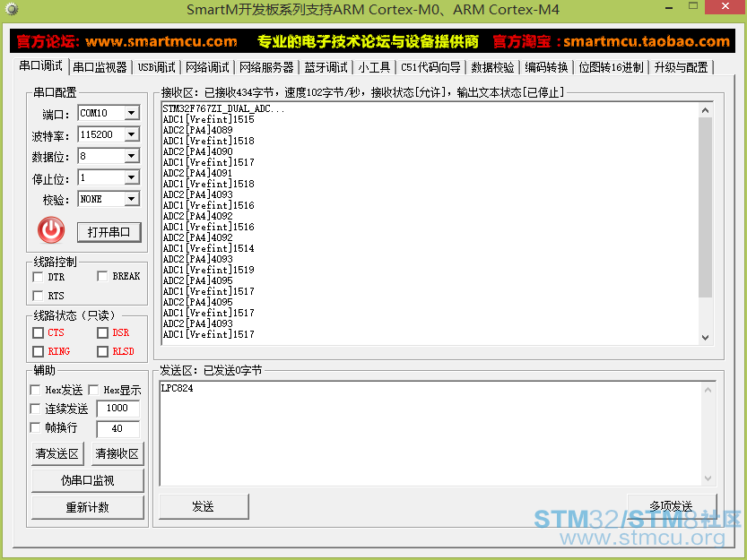Click the ADC2[PA4]4091 line
Image resolution: width=747 pixels, height=560 pixels.
coord(197,173)
